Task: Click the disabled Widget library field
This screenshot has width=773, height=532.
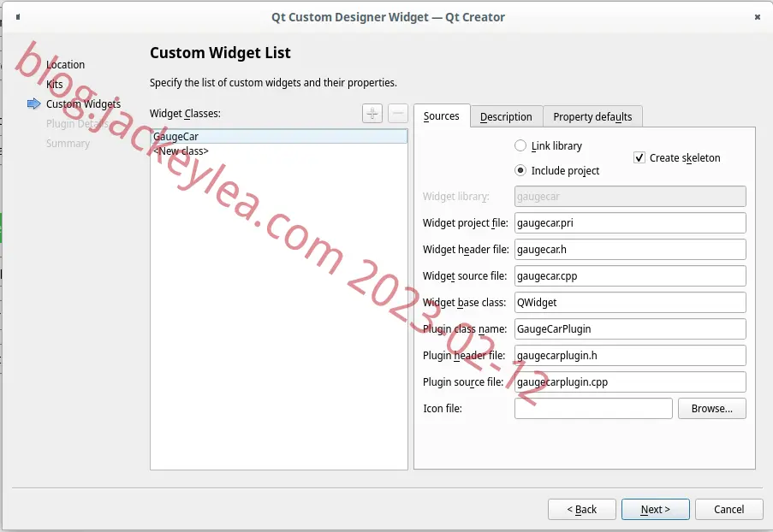Action: pos(630,196)
